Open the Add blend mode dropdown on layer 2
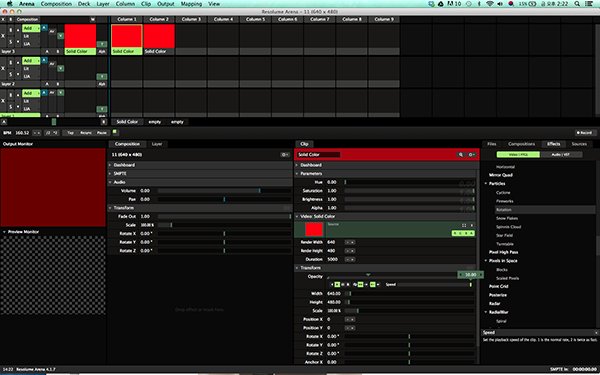This screenshot has height=375, width=600. pos(31,61)
